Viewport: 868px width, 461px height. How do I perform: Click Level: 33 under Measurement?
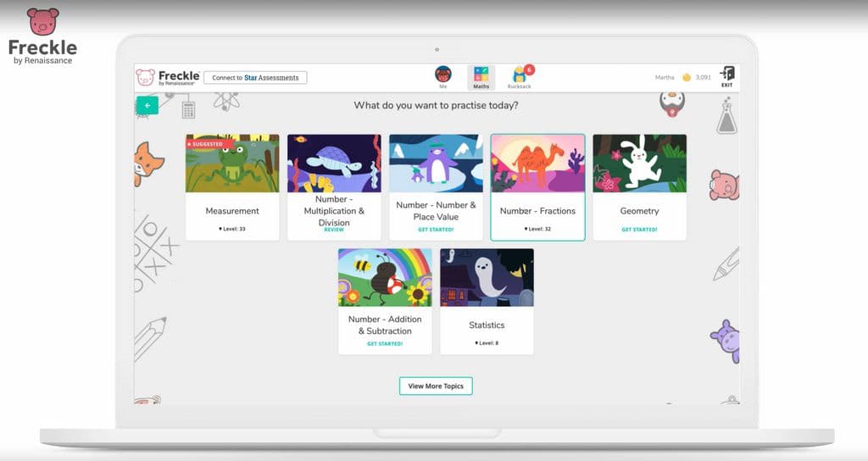pos(232,229)
